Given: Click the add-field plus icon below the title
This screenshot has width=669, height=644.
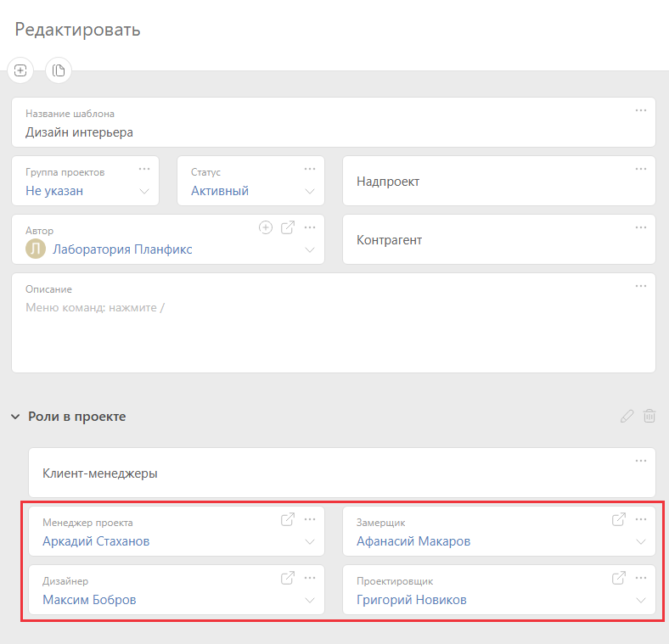Looking at the screenshot, I should pyautogui.click(x=20, y=70).
